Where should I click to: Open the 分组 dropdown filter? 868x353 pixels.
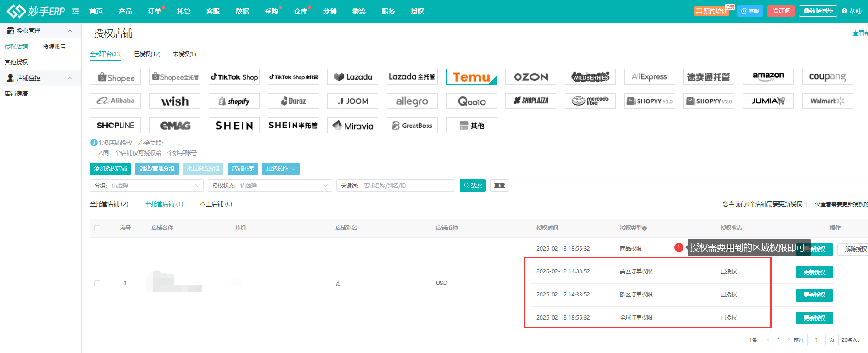(x=147, y=185)
